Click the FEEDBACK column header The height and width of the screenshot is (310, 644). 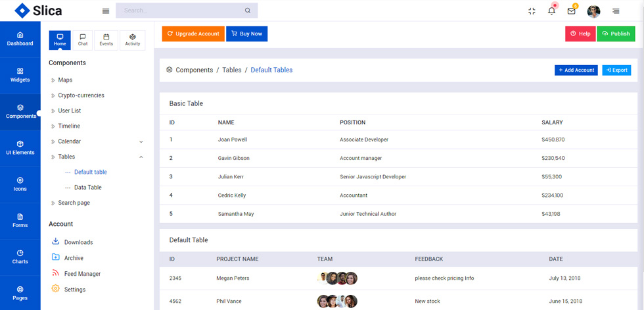pyautogui.click(x=428, y=259)
